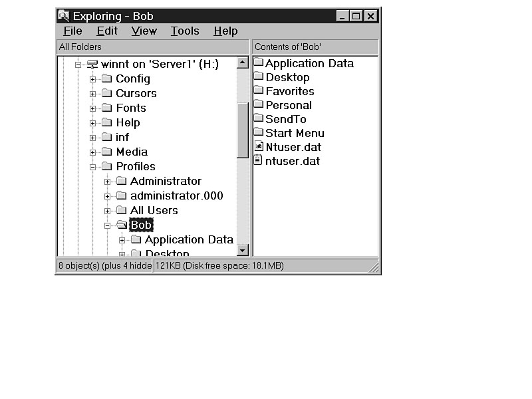Open the File menu
The width and height of the screenshot is (532, 399).
click(72, 31)
